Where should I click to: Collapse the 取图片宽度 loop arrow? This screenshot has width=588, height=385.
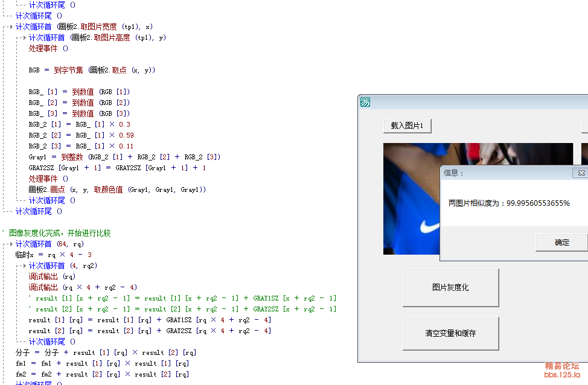[x=11, y=27]
